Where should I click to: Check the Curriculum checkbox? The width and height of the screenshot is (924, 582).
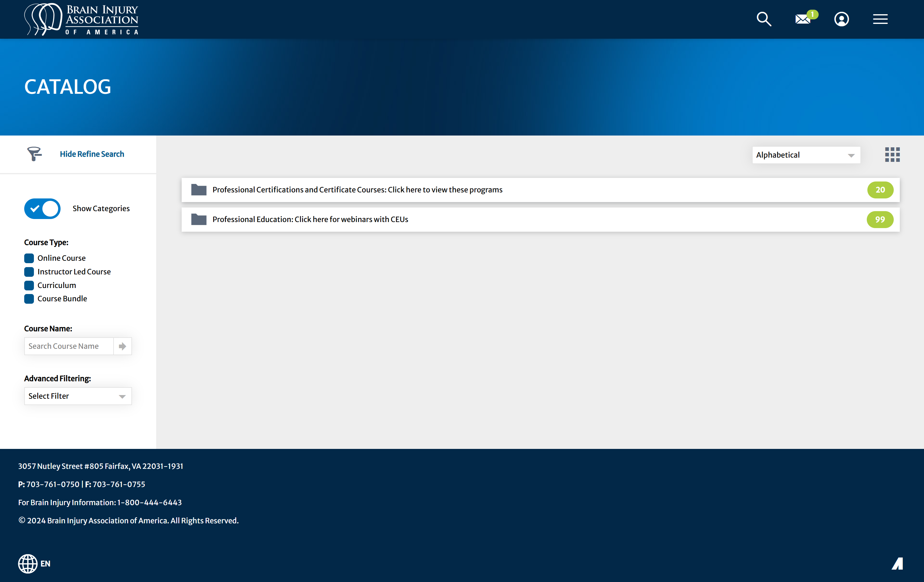coord(29,285)
